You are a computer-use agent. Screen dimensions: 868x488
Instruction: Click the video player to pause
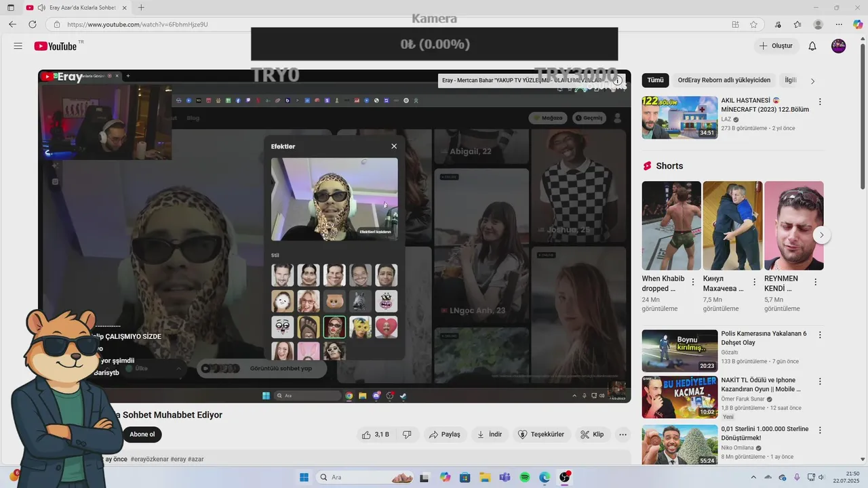(334, 236)
